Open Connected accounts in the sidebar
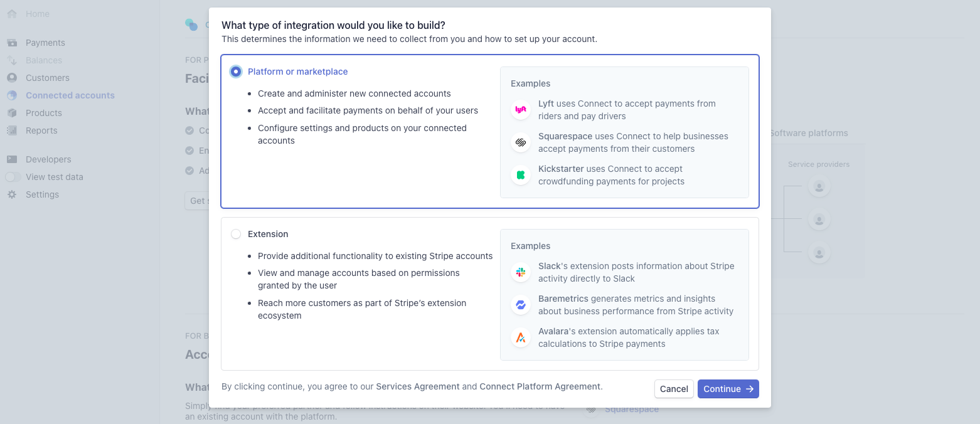This screenshot has height=424, width=980. pos(70,95)
